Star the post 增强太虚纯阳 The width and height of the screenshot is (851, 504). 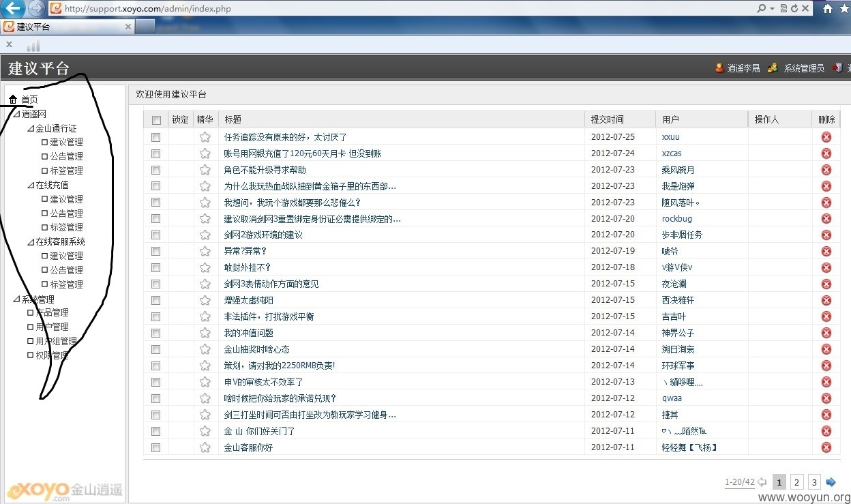pyautogui.click(x=205, y=300)
